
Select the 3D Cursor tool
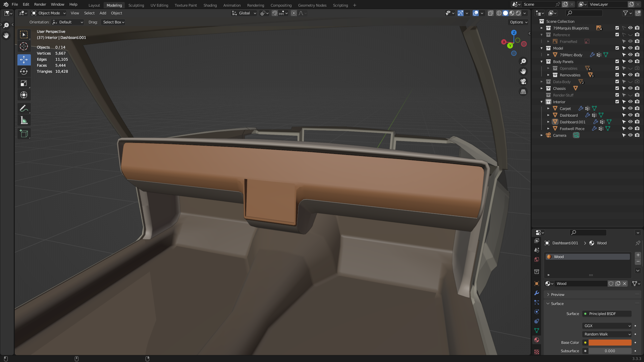24,46
